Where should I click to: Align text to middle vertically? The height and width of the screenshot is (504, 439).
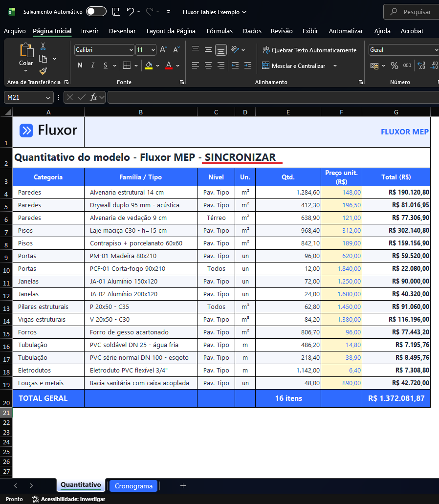[x=208, y=49]
